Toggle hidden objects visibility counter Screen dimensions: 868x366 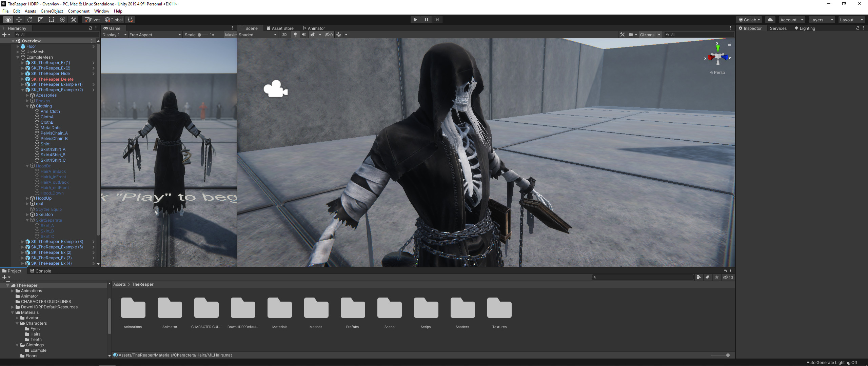(329, 35)
